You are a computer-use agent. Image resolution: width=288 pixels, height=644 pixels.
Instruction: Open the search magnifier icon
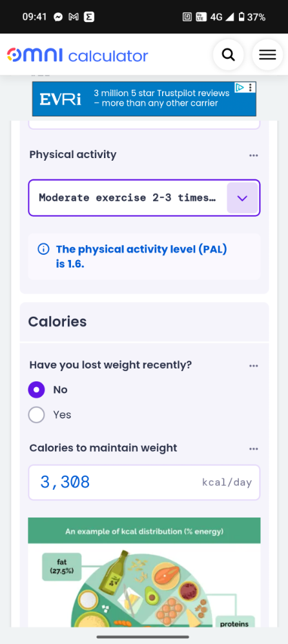coord(228,55)
